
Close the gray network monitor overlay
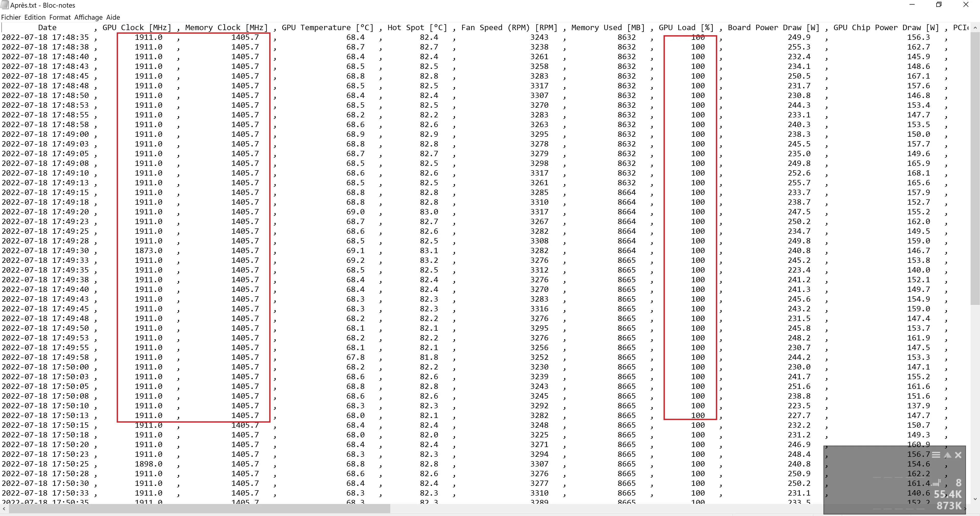(958, 455)
